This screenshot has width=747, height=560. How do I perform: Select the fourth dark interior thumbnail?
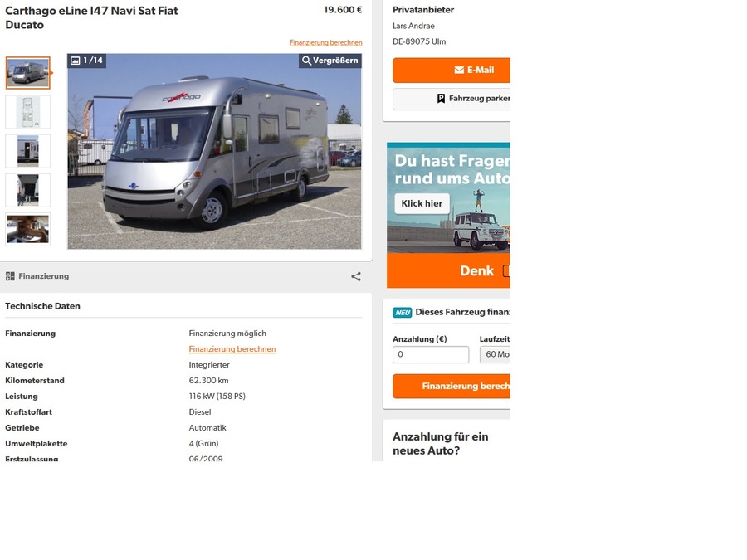pos(27,190)
